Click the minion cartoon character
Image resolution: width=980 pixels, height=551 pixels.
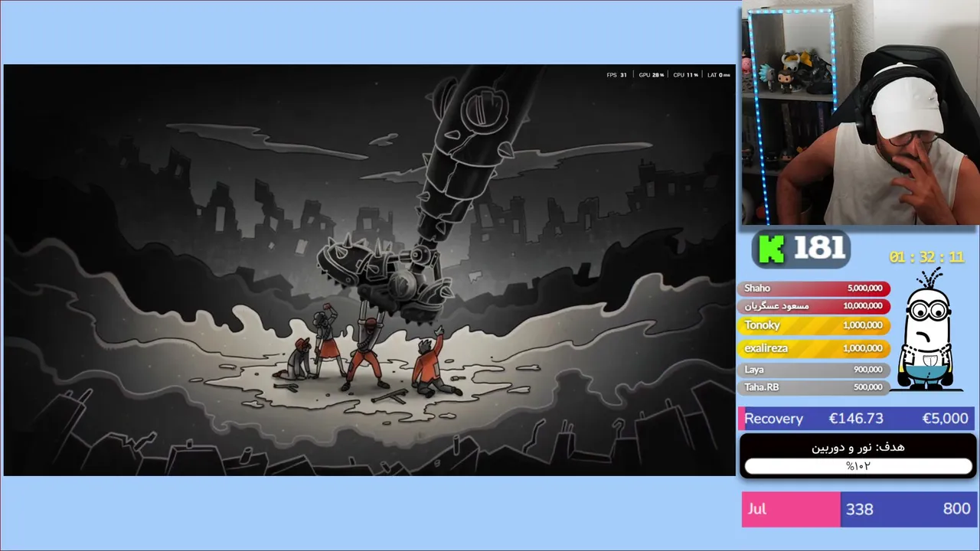[929, 330]
